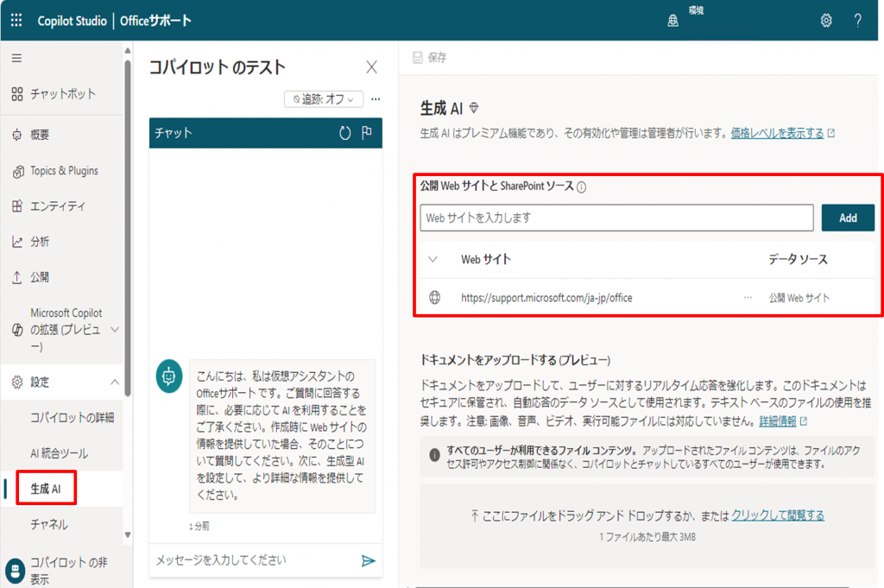This screenshot has height=588, width=884.
Task: Click the 分析 chart icon
Action: pyautogui.click(x=17, y=242)
